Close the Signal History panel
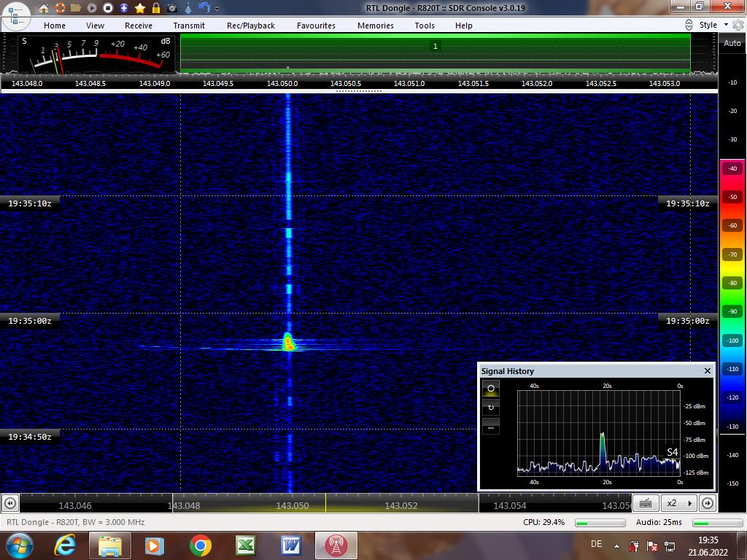This screenshot has width=747, height=560. [x=708, y=370]
